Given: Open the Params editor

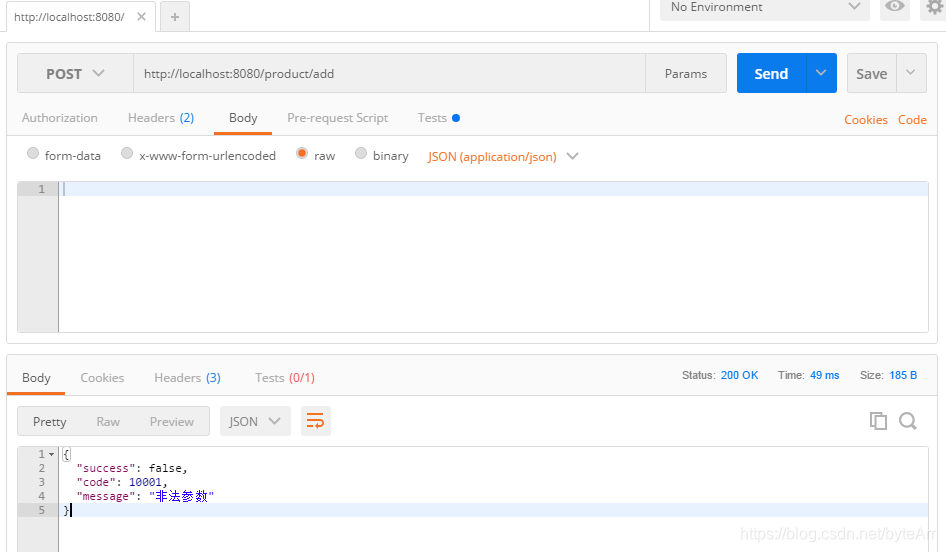Looking at the screenshot, I should tap(686, 74).
